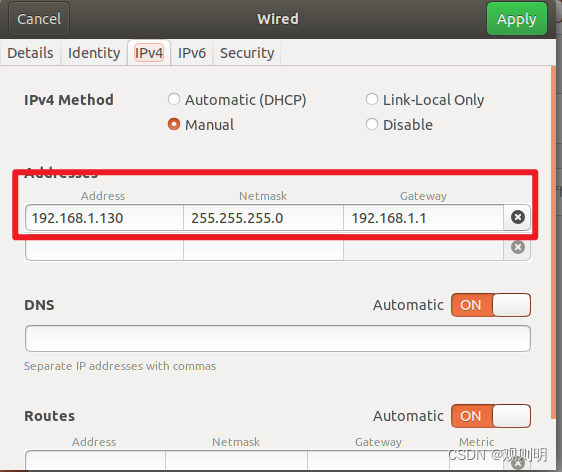The image size is (562, 472).
Task: Toggle Routes Automatic switch
Action: 491,416
